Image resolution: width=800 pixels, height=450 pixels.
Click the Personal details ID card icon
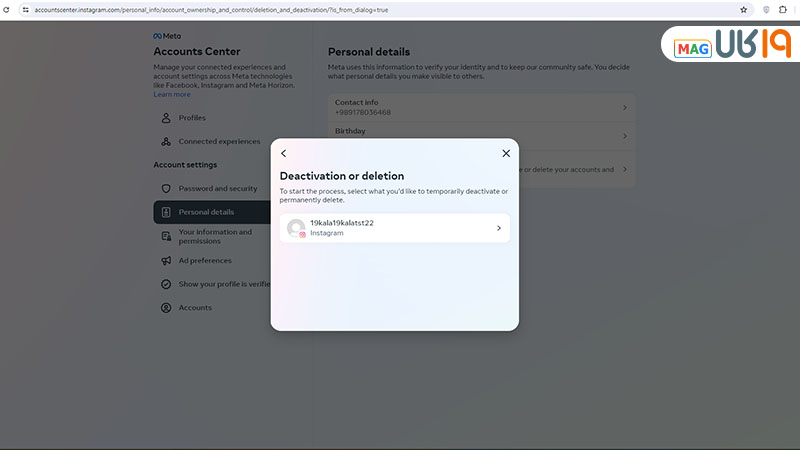point(166,212)
